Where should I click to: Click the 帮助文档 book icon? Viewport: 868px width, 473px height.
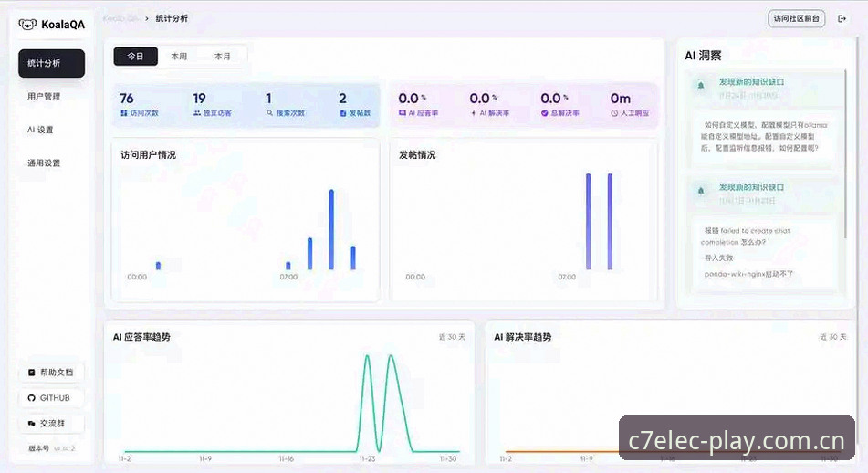32,373
